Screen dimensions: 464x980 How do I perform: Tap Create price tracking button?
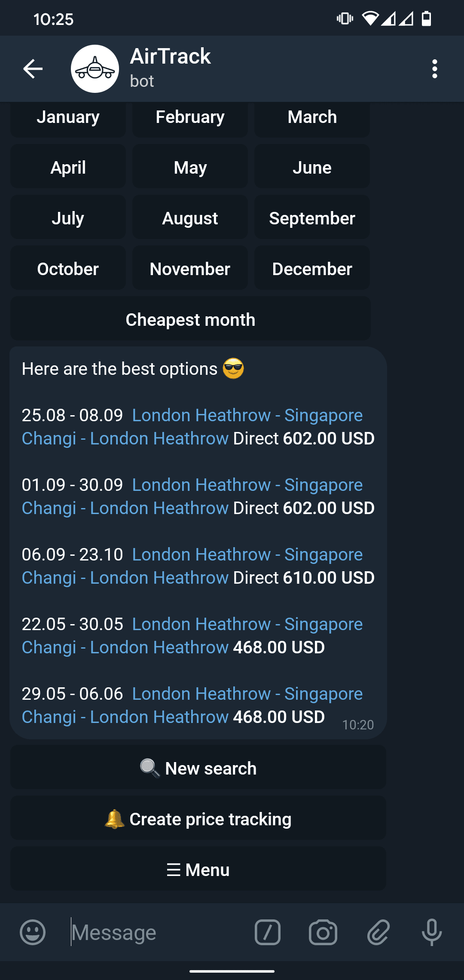(x=198, y=818)
